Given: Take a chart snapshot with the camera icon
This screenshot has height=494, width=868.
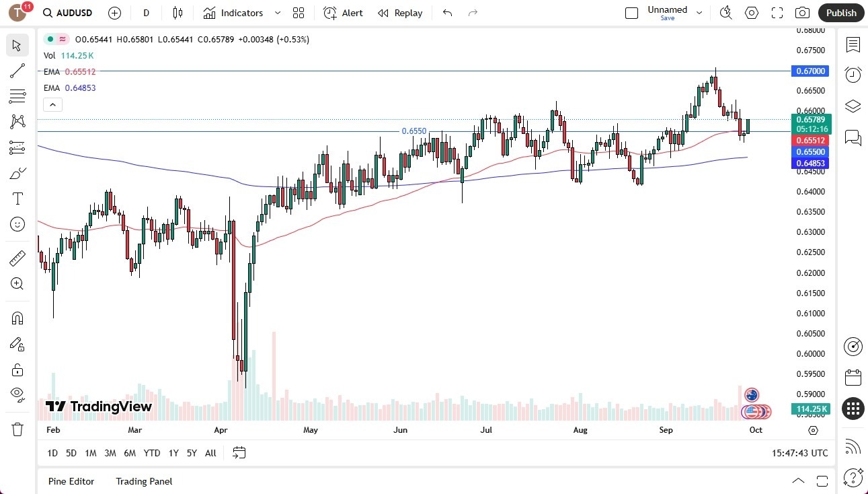Looking at the screenshot, I should tap(803, 13).
